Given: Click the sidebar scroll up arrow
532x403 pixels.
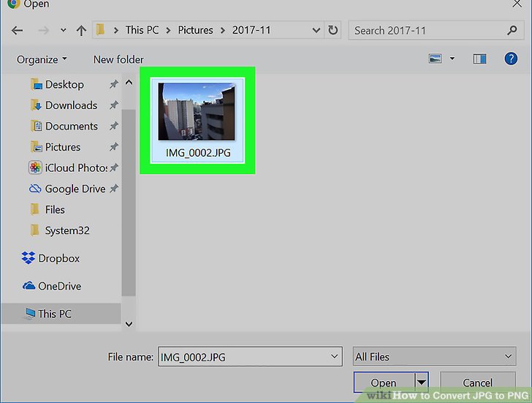Looking at the screenshot, I should click(129, 82).
